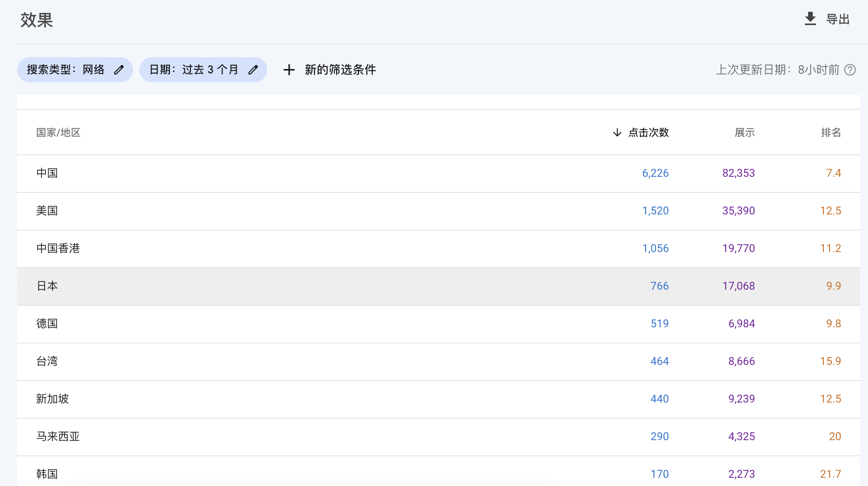Click the impressions value 35,390 for 美国
This screenshot has width=868, height=486.
coord(738,210)
